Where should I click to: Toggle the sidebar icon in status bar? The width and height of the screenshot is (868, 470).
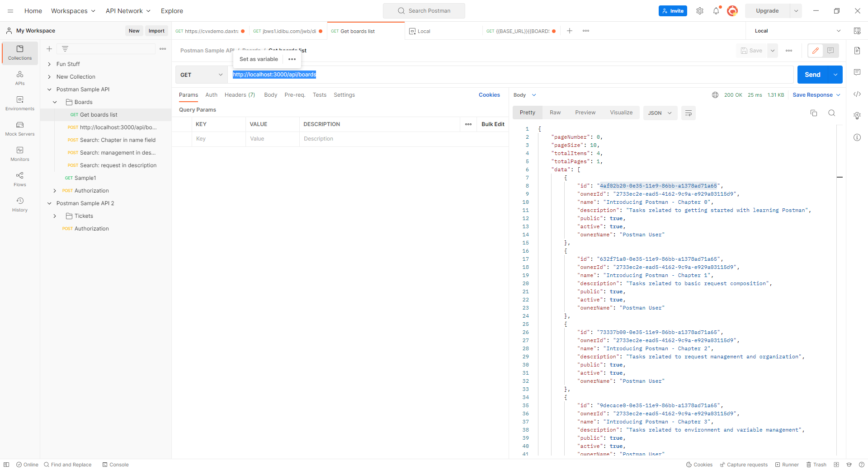click(6, 465)
